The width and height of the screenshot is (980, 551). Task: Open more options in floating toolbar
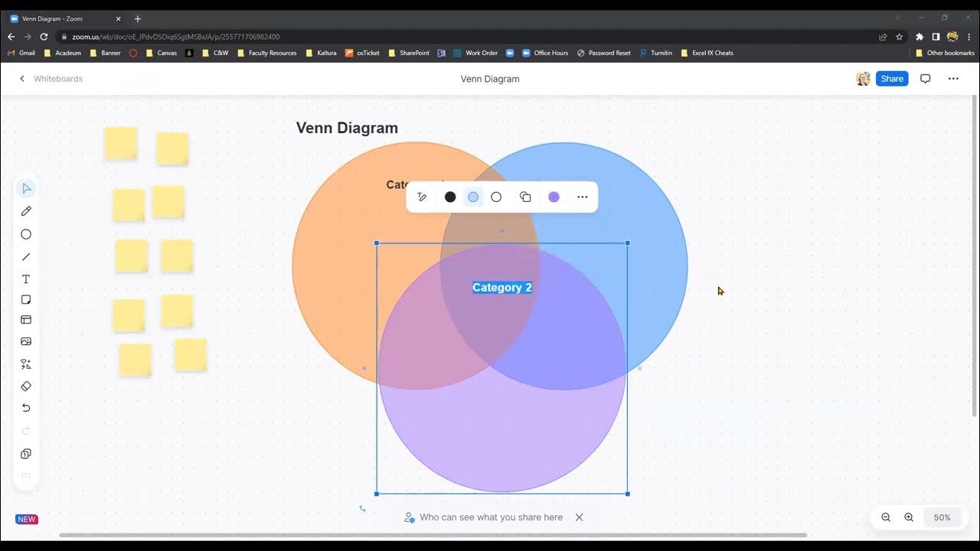(x=583, y=197)
